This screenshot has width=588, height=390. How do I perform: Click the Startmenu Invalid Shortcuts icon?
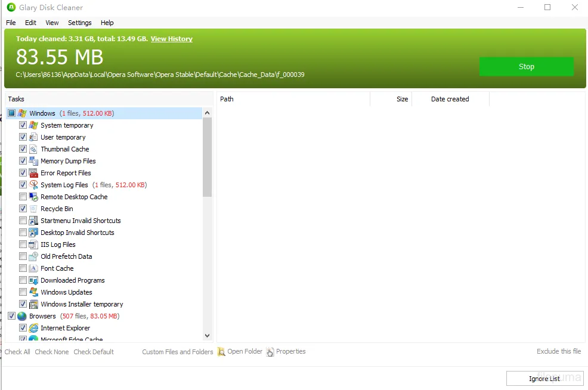coord(33,221)
